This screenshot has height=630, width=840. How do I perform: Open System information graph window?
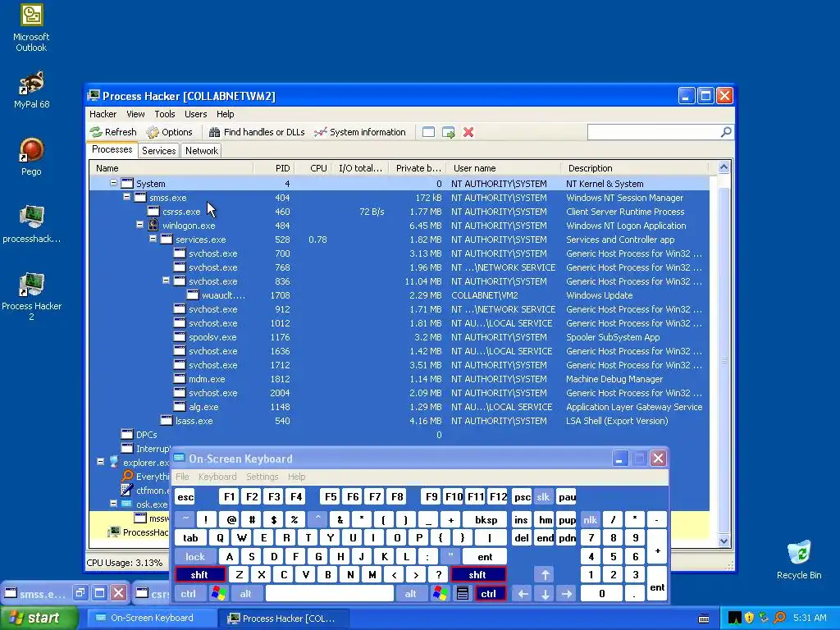click(360, 132)
